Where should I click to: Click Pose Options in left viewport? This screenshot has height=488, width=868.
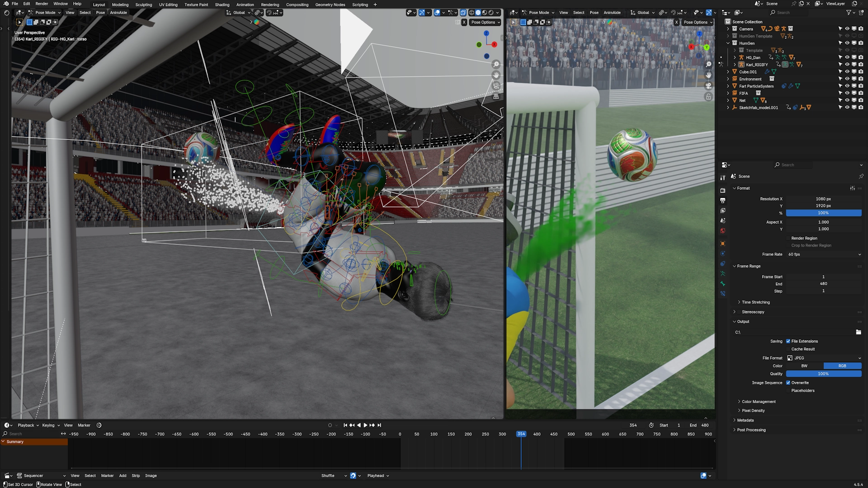[486, 22]
